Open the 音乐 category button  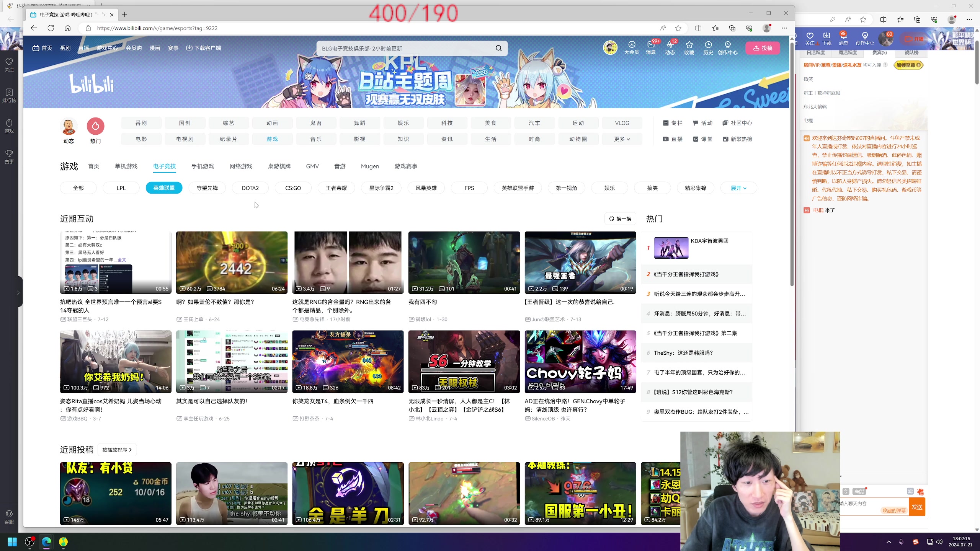coord(316,139)
